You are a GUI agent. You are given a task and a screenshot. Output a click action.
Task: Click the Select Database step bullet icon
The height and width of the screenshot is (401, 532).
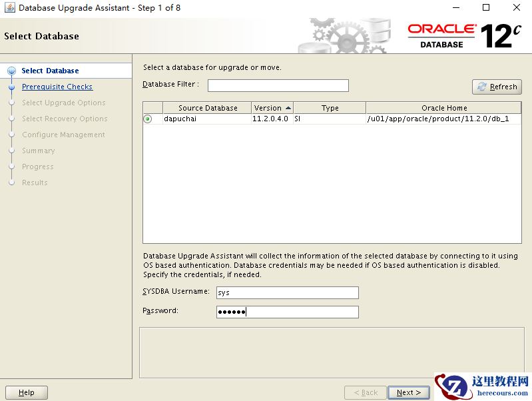pos(11,71)
